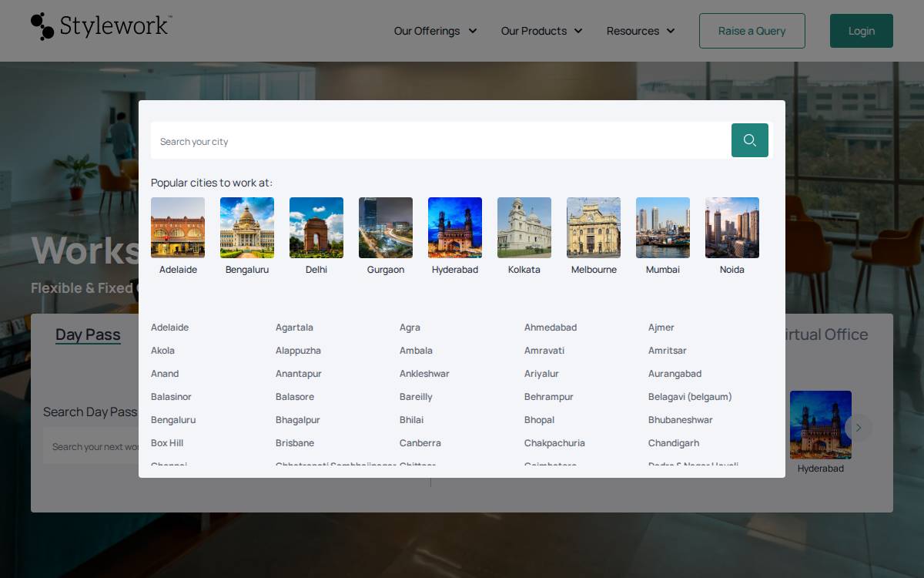Click the Raise a Query button
The width and height of the screenshot is (924, 578).
pyautogui.click(x=752, y=31)
